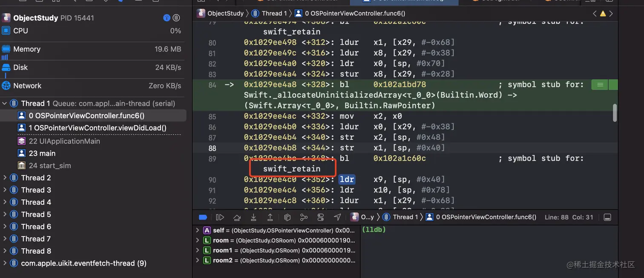This screenshot has height=278, width=644.
Task: Click the green L icon beside room1
Action: pyautogui.click(x=207, y=250)
